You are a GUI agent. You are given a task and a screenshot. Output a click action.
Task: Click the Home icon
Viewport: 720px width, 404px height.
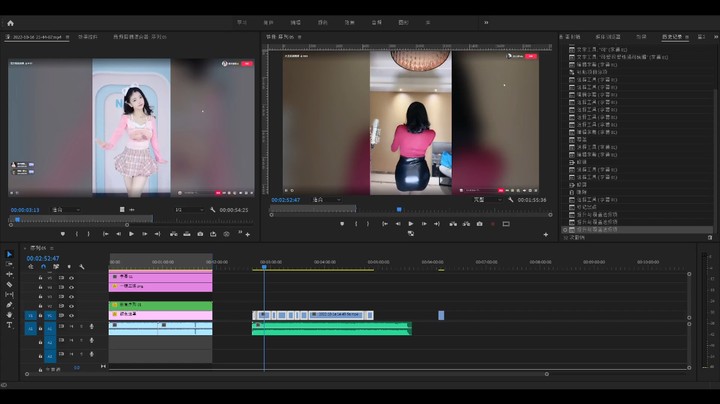coord(11,23)
